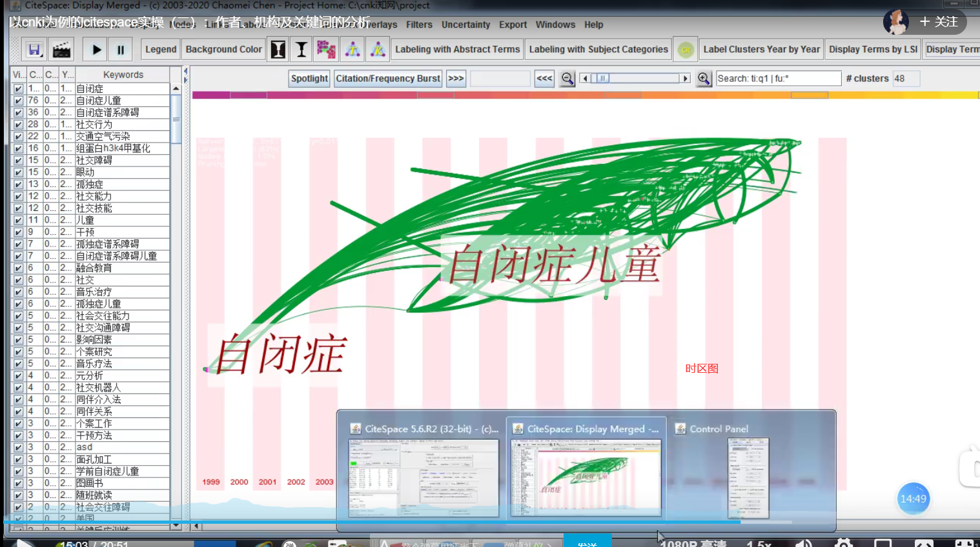Screen dimensions: 980x547
Task: Open the Filters menu
Action: tap(419, 25)
